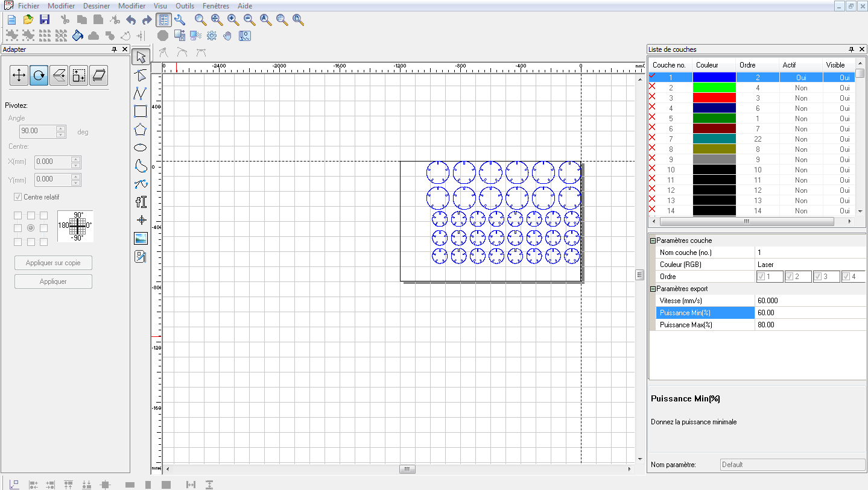The height and width of the screenshot is (490, 868).
Task: Click the red color swatch of layer 3
Action: coord(714,98)
